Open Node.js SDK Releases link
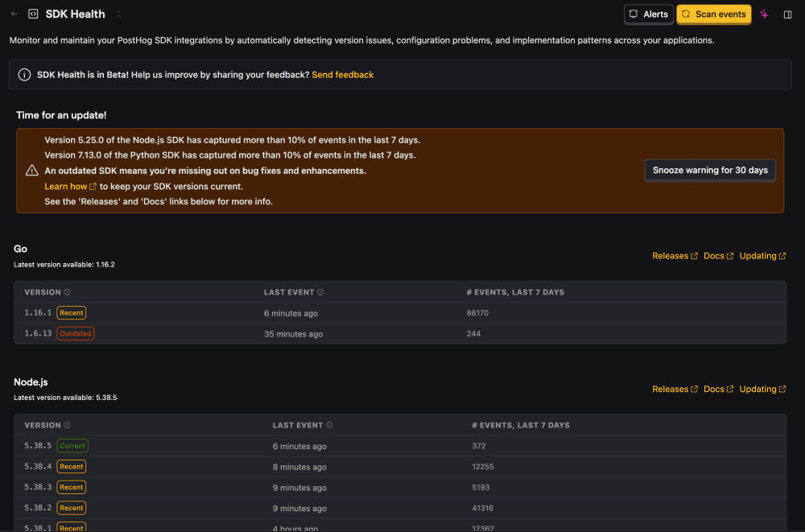 (675, 389)
